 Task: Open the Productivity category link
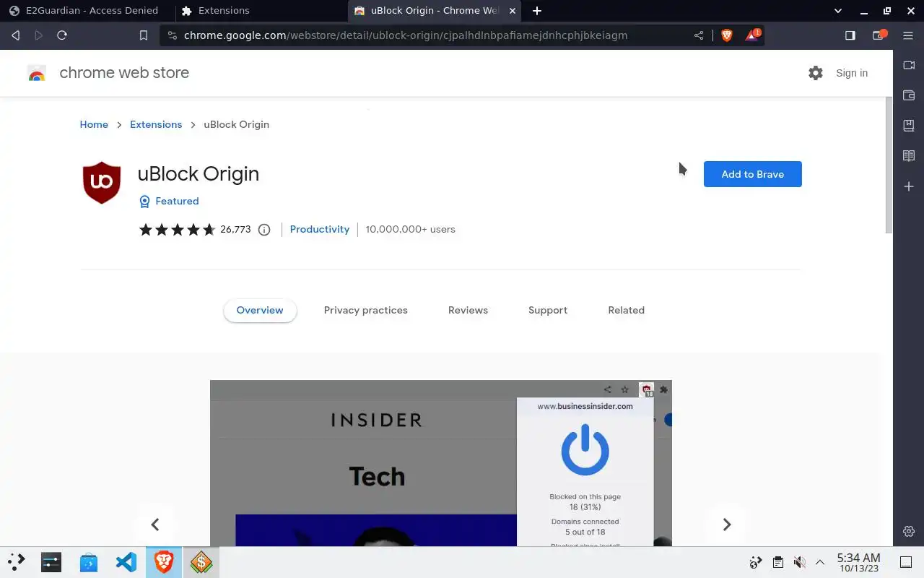tap(320, 229)
